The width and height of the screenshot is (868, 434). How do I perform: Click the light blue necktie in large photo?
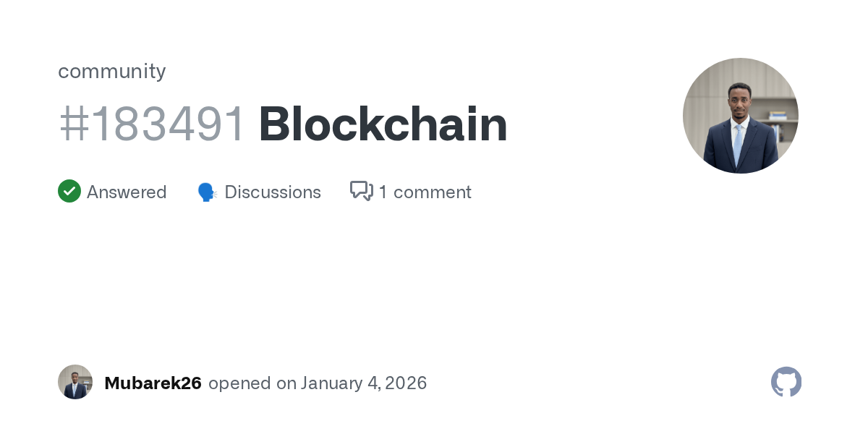[738, 143]
